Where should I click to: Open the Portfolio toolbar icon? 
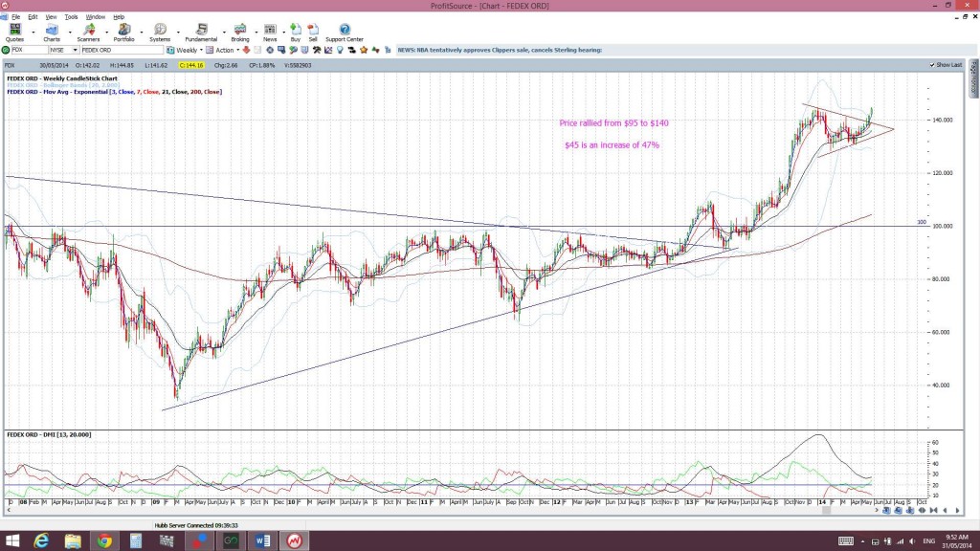(123, 30)
